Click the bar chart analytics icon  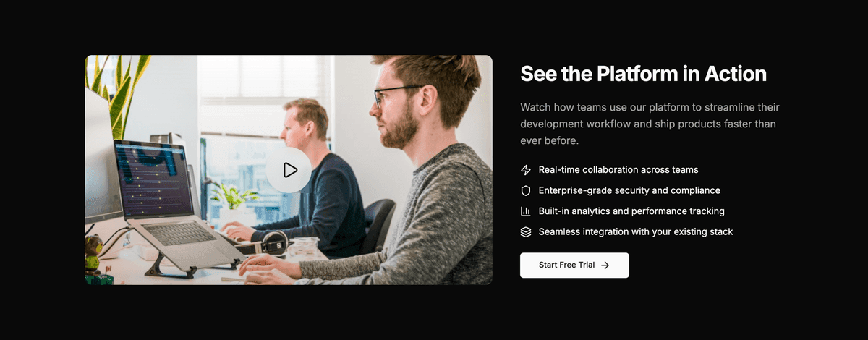(x=526, y=211)
